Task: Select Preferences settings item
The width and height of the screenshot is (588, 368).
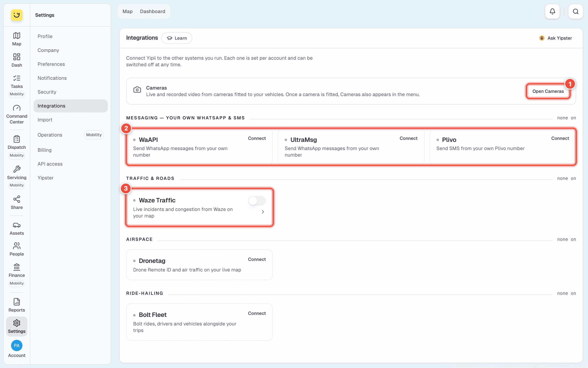Action: point(70,64)
